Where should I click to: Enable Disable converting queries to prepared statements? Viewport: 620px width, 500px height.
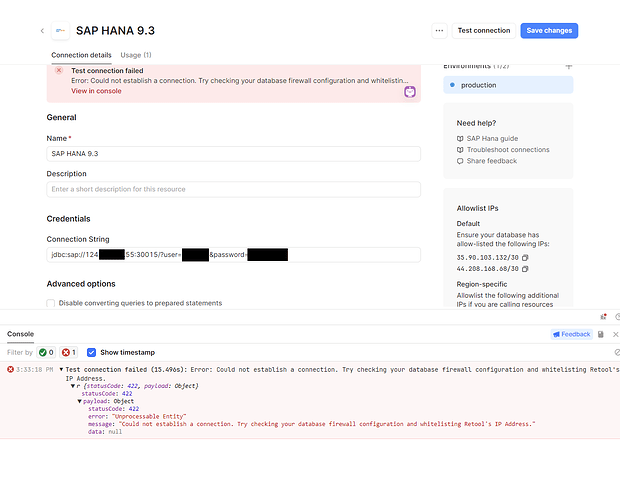click(51, 303)
